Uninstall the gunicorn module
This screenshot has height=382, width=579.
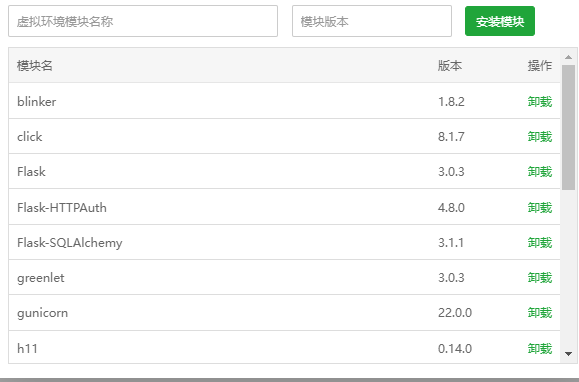tap(539, 313)
